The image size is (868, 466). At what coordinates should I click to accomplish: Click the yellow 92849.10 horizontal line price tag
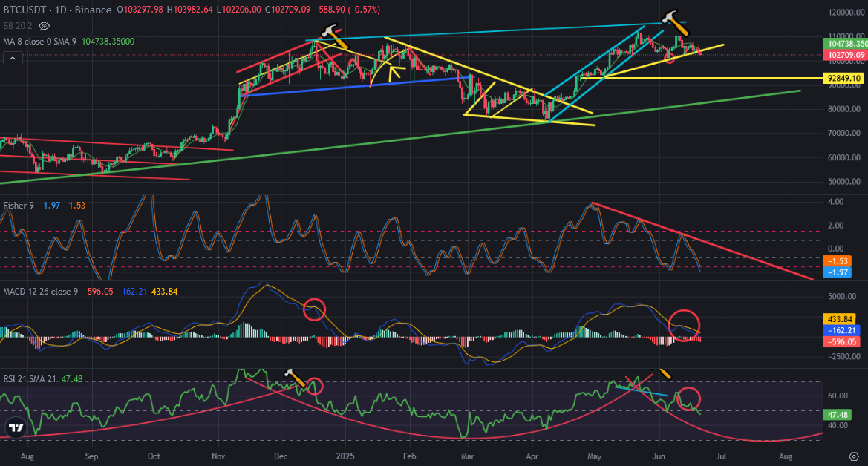coord(845,79)
